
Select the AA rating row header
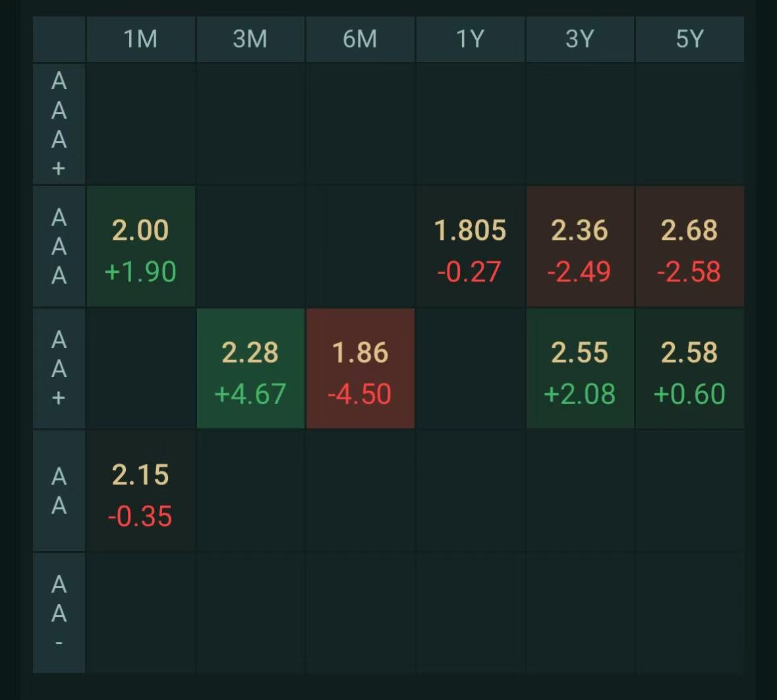coord(59,491)
